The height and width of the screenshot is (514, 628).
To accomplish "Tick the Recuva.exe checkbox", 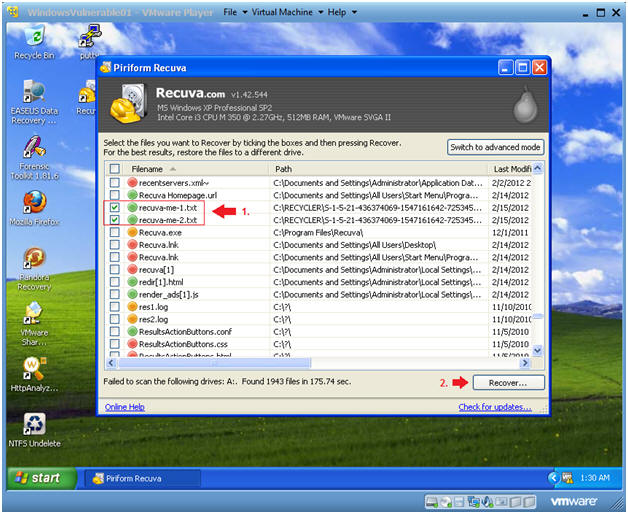I will point(115,232).
